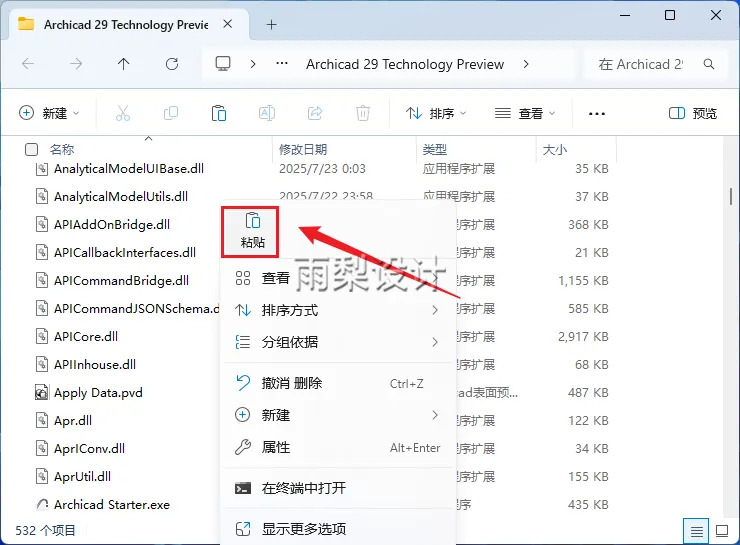Image resolution: width=740 pixels, height=545 pixels.
Task: Choose 撤消 删除 from context menu
Action: coord(338,383)
